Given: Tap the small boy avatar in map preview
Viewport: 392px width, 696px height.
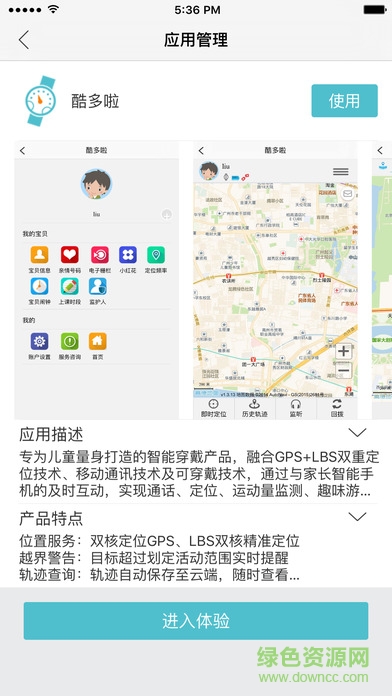Looking at the screenshot, I should 208,171.
